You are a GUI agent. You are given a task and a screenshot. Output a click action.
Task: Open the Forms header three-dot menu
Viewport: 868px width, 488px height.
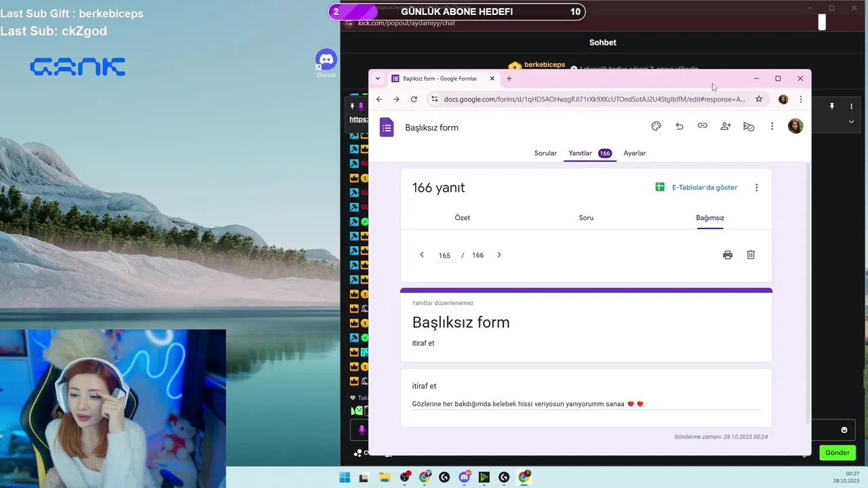point(772,126)
